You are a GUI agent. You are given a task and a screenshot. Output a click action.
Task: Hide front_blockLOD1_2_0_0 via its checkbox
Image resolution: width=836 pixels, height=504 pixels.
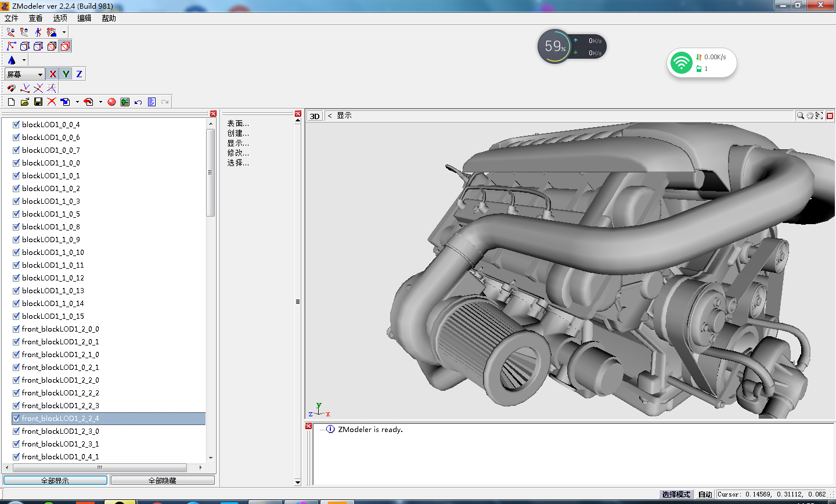(x=16, y=329)
